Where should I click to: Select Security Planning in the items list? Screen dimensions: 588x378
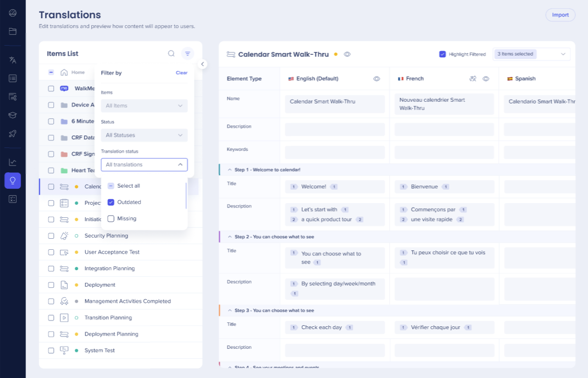pos(106,235)
